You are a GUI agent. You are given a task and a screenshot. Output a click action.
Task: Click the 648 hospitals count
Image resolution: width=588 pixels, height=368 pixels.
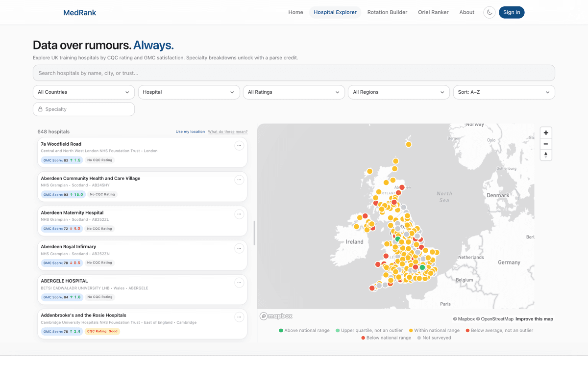53,132
